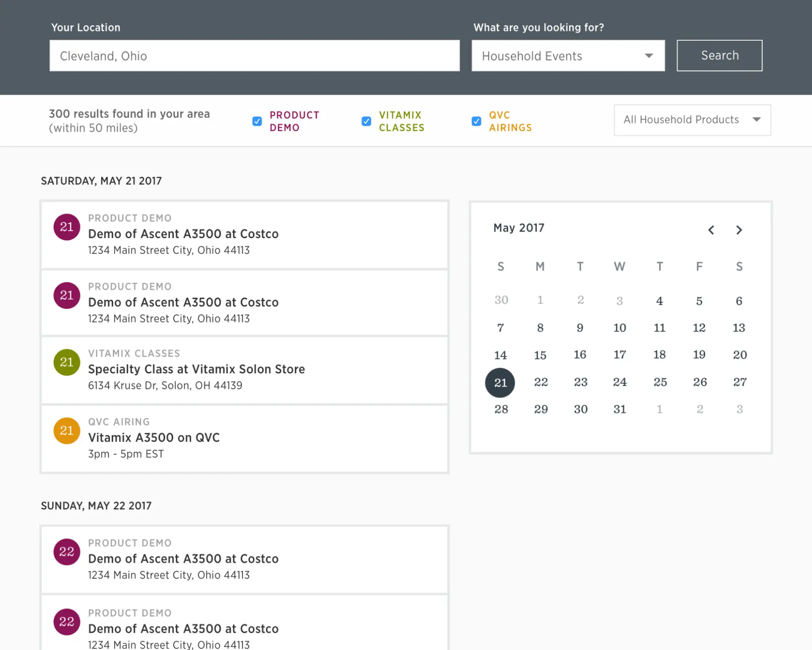Uncheck the Product Demo filter
Image resolution: width=812 pixels, height=650 pixels.
[257, 121]
